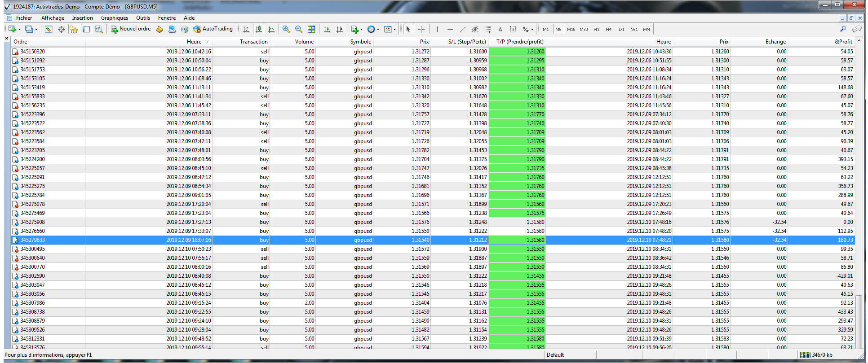Show the Navigator panel (star folder icon)

coord(74,29)
